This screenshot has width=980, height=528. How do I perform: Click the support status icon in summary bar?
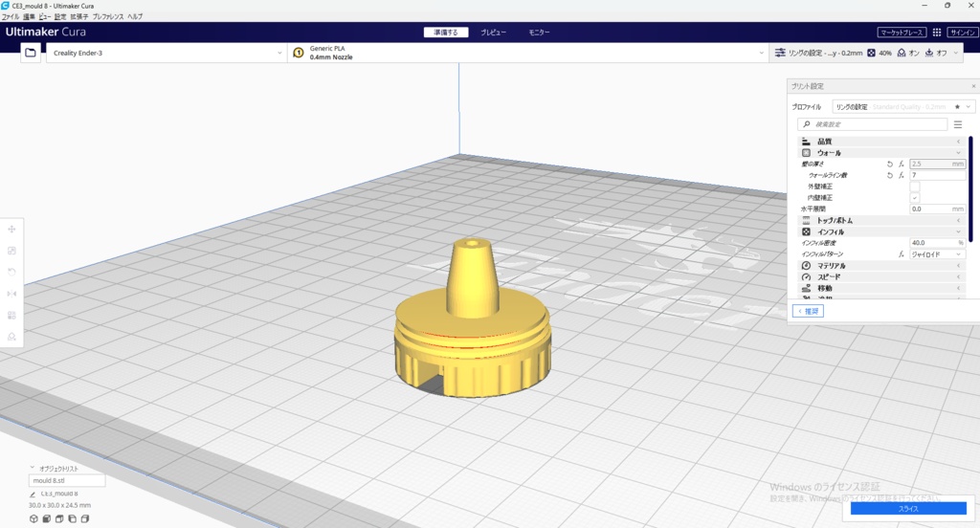[x=902, y=54]
